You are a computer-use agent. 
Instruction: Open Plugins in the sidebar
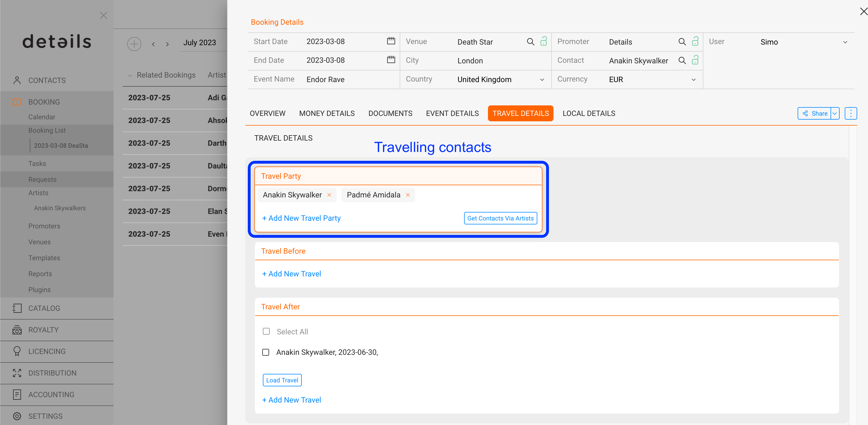click(39, 290)
